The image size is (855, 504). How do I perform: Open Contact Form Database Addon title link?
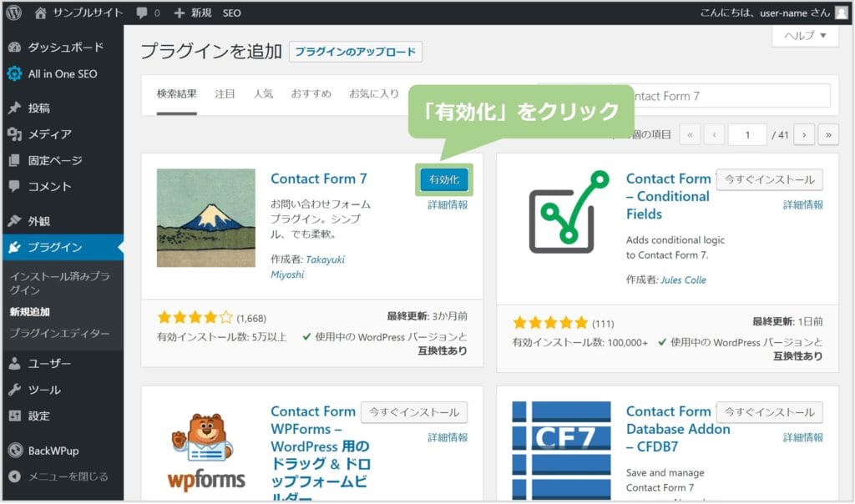[x=678, y=430]
